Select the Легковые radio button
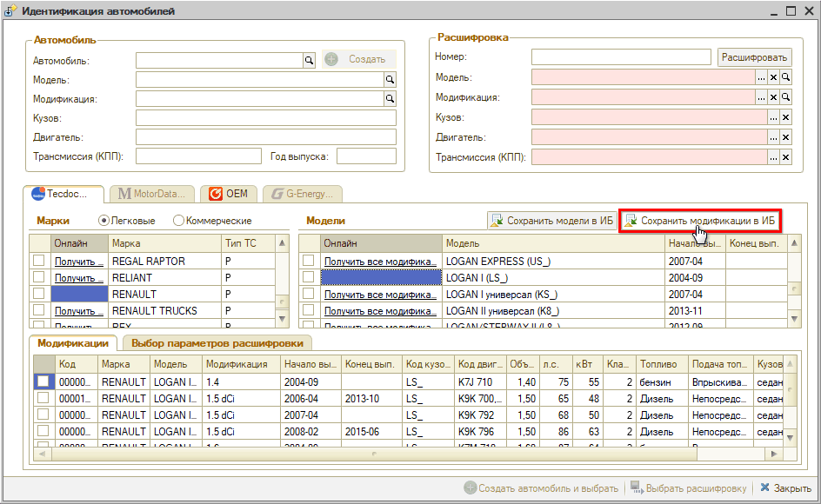The image size is (821, 504). pos(104,221)
